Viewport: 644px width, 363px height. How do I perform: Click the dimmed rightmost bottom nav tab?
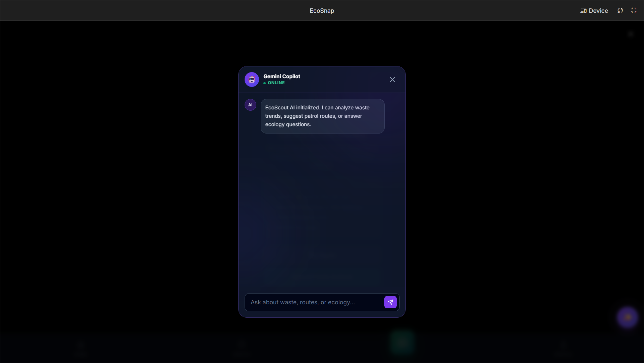click(x=564, y=348)
